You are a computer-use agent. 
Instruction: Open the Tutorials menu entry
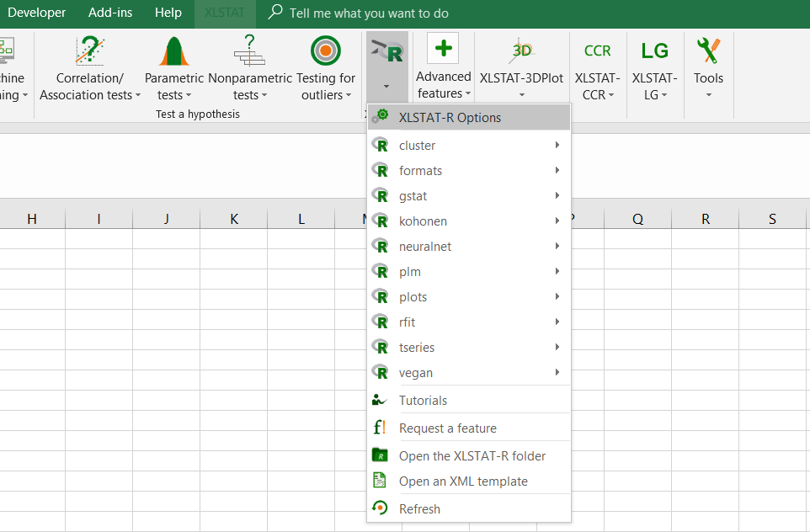(423, 401)
